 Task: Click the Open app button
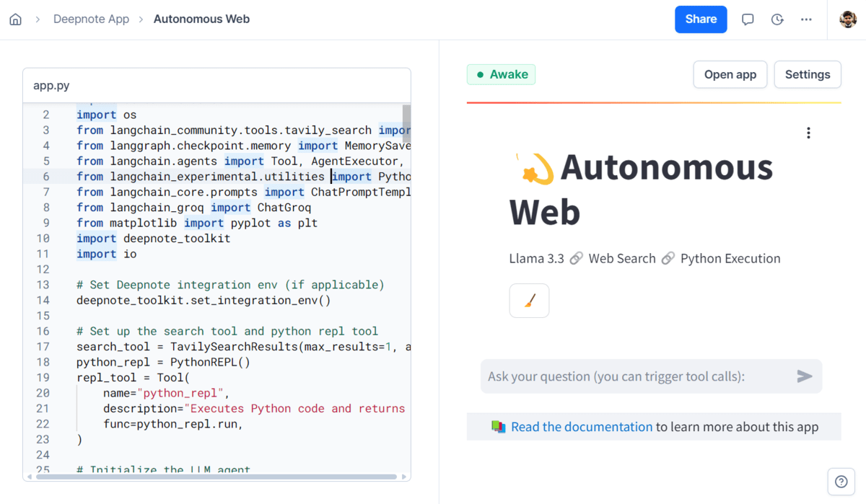click(x=730, y=74)
